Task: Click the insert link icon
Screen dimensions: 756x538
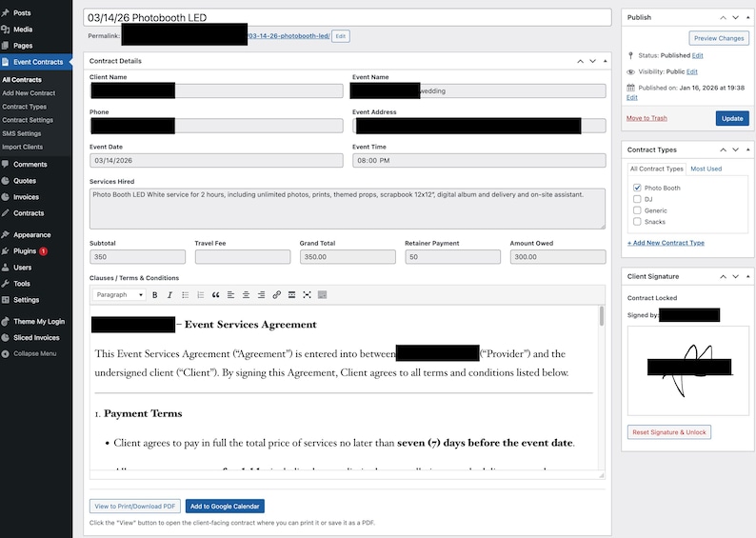Action: click(x=276, y=295)
